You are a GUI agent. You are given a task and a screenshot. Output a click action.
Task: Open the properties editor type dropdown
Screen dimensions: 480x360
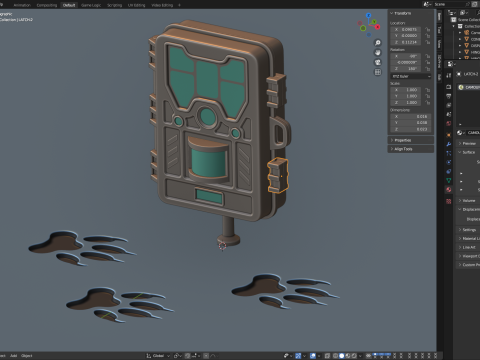pyautogui.click(x=451, y=64)
